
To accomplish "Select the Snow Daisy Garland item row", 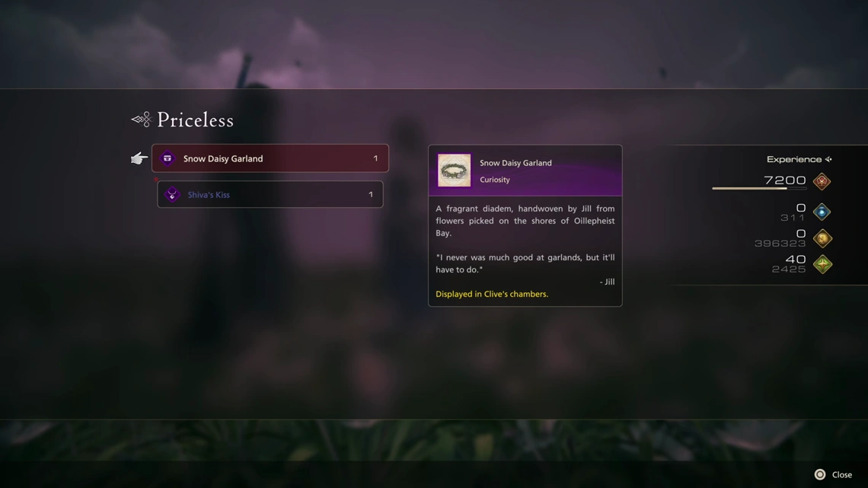I will point(270,158).
